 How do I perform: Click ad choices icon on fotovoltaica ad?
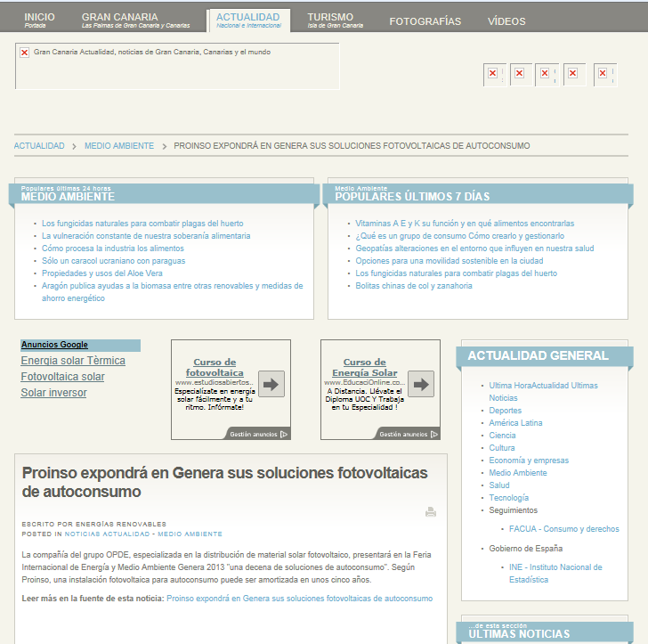pos(284,435)
